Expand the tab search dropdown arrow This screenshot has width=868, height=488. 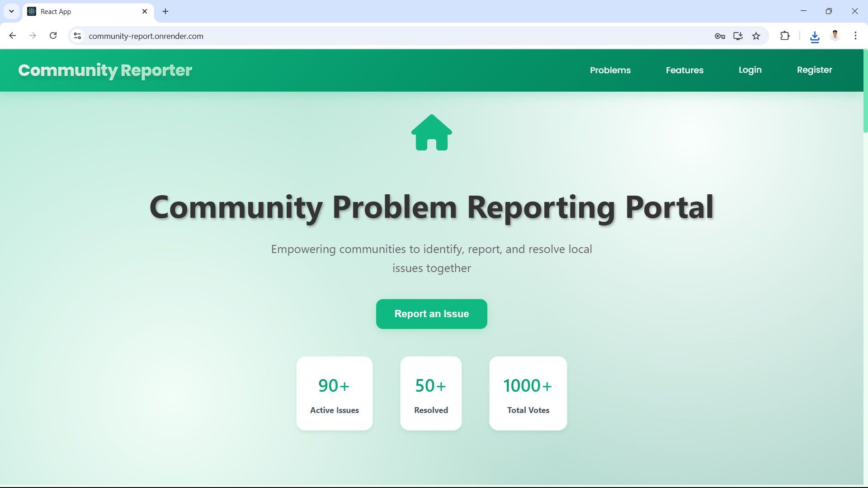click(x=11, y=11)
